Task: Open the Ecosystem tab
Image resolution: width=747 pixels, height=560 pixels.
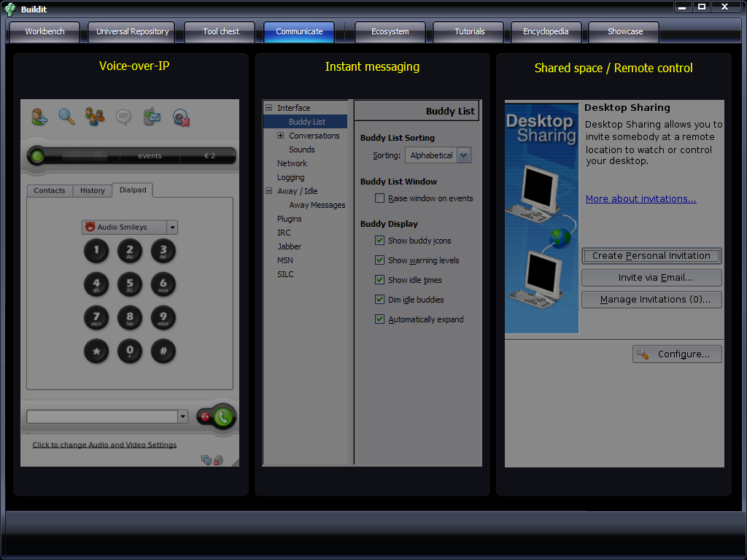Action: pos(390,32)
